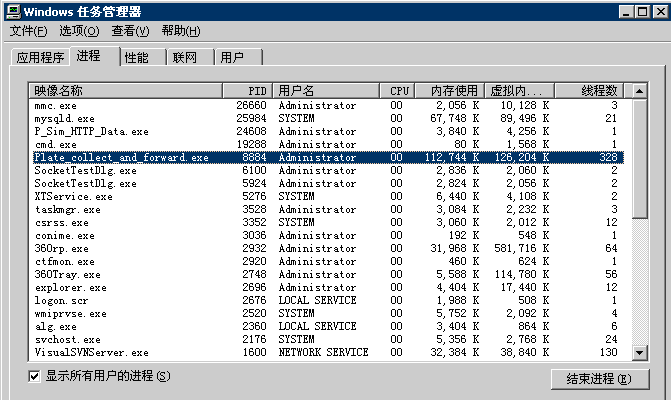Switch to the 应用程序 tab
The height and width of the screenshot is (400, 671).
pos(40,57)
